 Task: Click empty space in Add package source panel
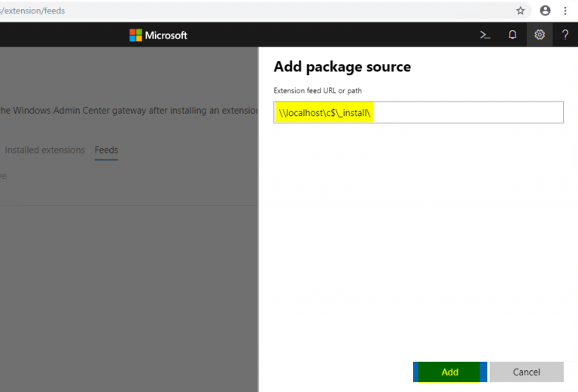point(418,241)
